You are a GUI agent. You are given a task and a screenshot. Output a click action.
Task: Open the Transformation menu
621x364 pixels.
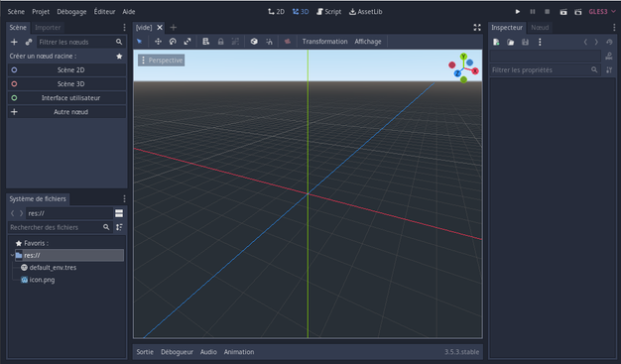click(324, 42)
